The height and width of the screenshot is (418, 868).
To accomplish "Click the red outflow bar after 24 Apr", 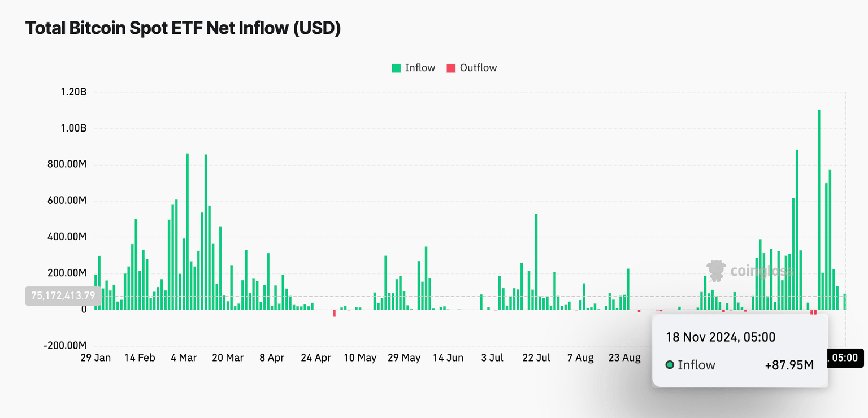I will point(334,313).
